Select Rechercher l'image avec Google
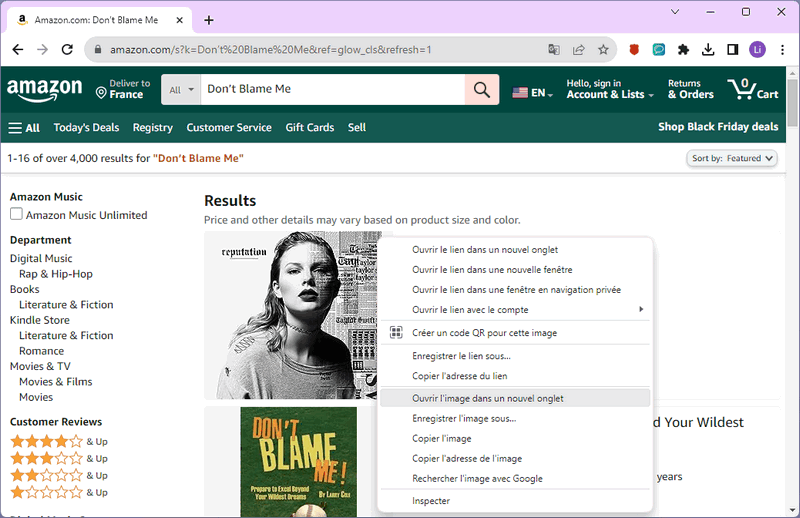Image resolution: width=800 pixels, height=518 pixels. click(x=515, y=478)
